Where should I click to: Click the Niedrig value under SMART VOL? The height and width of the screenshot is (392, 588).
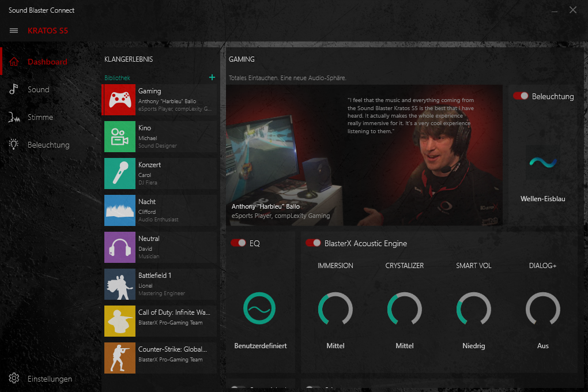click(x=474, y=345)
